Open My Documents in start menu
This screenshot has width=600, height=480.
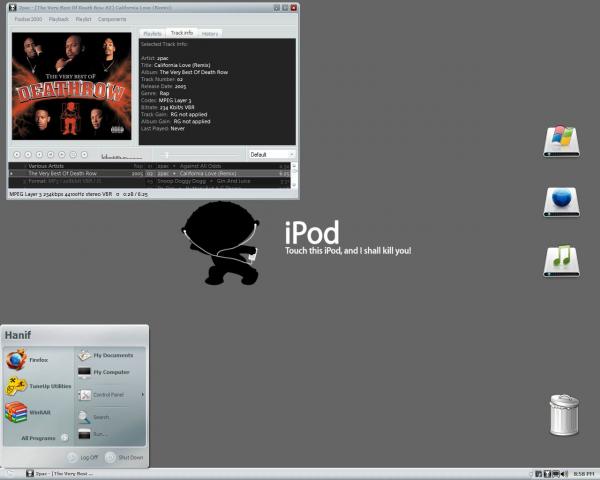[x=106, y=355]
